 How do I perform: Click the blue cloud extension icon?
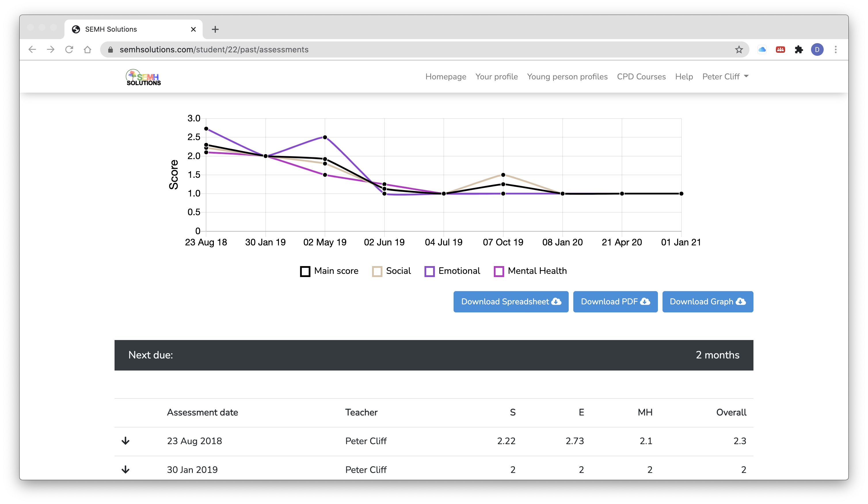click(762, 49)
